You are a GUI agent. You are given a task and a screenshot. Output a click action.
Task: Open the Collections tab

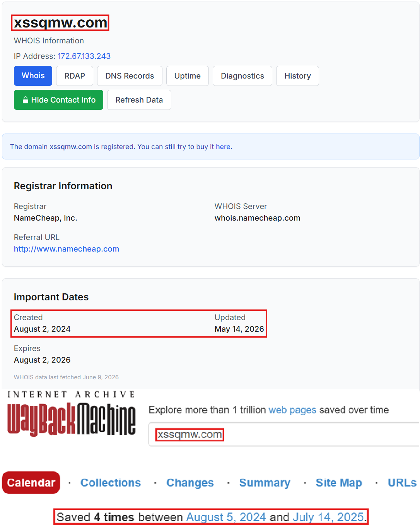tap(111, 483)
